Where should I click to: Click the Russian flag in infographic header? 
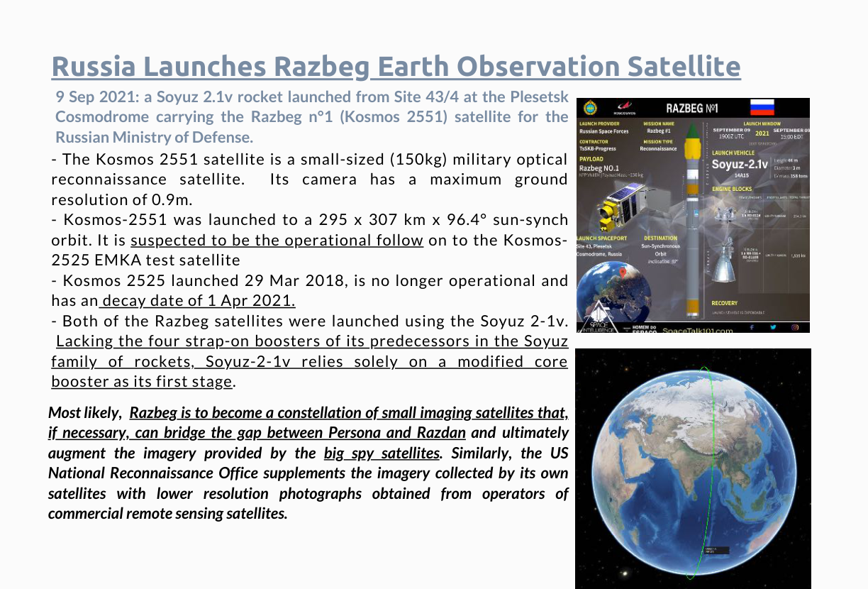click(762, 107)
